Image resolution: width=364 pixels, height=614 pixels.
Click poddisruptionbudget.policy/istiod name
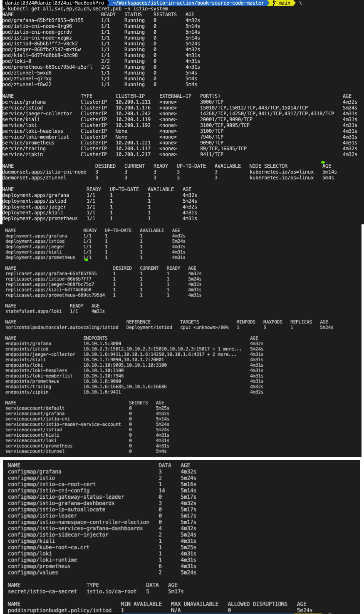[60, 610]
